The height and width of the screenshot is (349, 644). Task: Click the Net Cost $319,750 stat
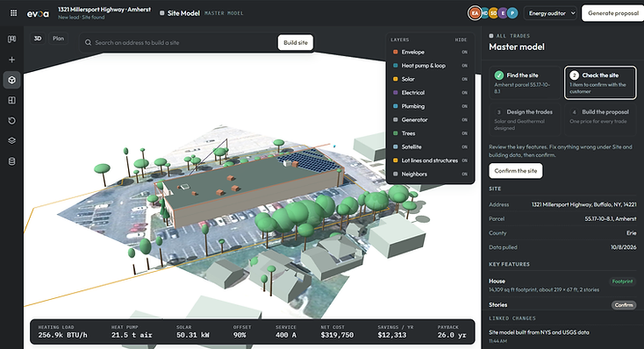(x=337, y=332)
